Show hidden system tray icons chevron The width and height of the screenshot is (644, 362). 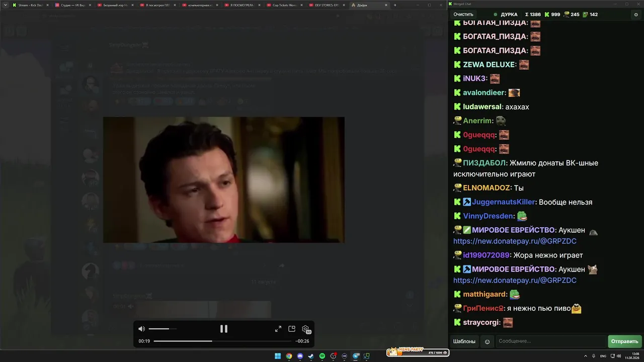click(586, 356)
